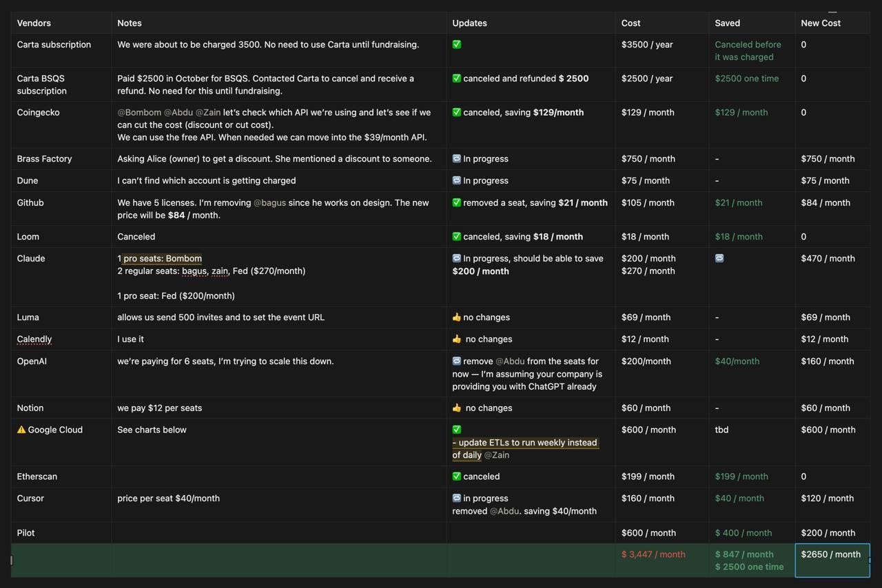Select the 'Github' vendor cell
The image size is (882, 588).
[61, 209]
